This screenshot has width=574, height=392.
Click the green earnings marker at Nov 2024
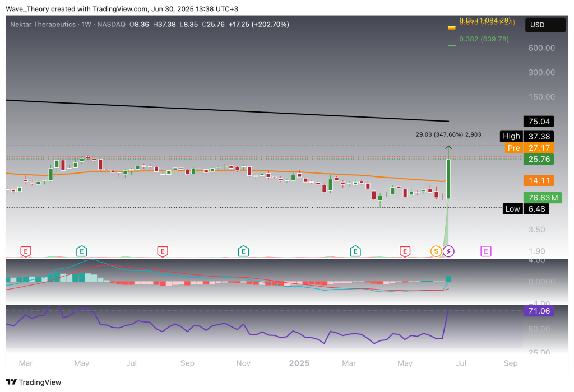coord(243,251)
